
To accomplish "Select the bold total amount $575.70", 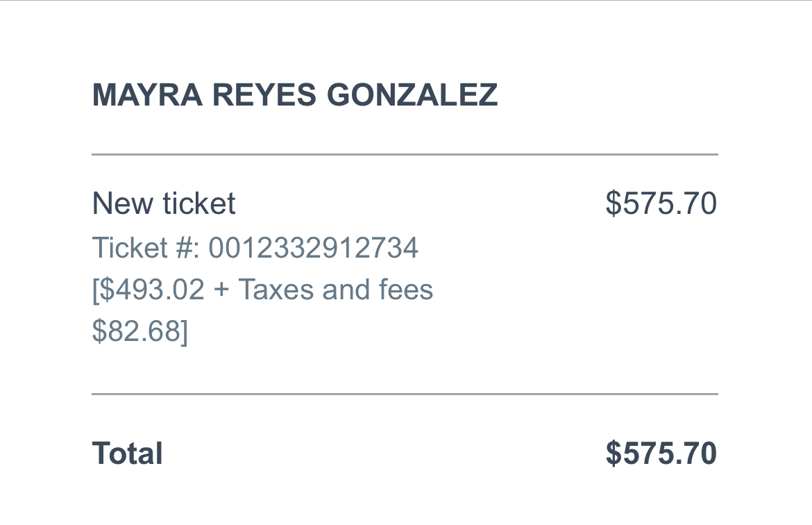I will click(661, 453).
